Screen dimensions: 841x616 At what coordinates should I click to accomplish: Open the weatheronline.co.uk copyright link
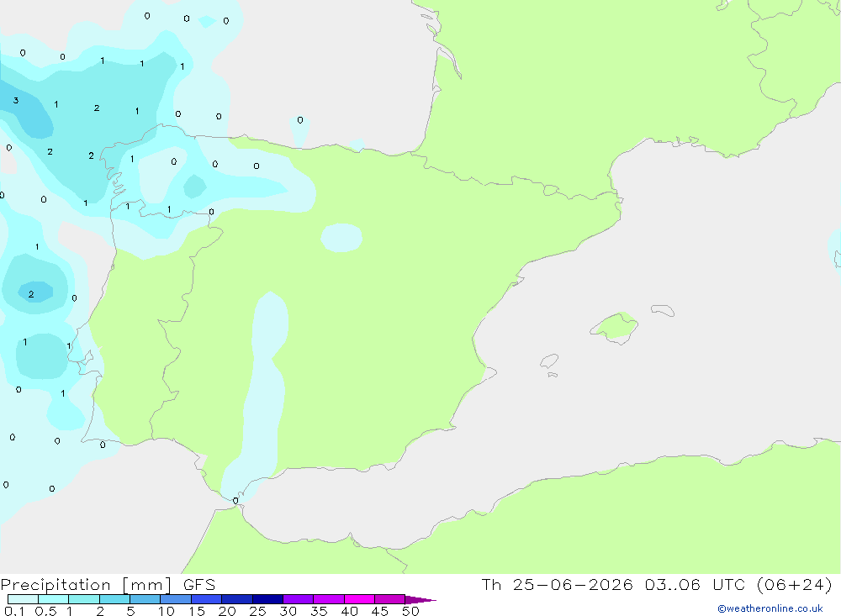tap(770, 608)
